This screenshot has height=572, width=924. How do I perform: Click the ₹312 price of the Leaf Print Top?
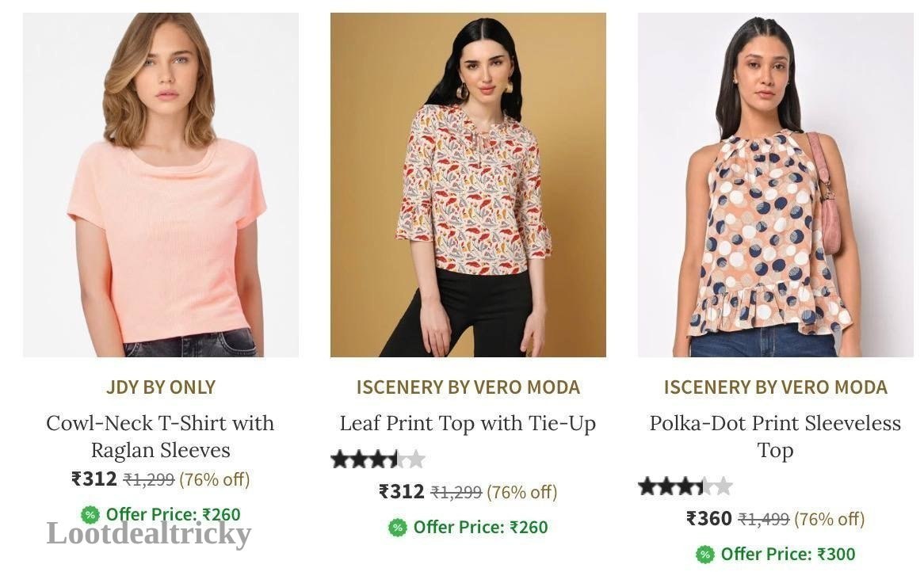click(x=402, y=491)
